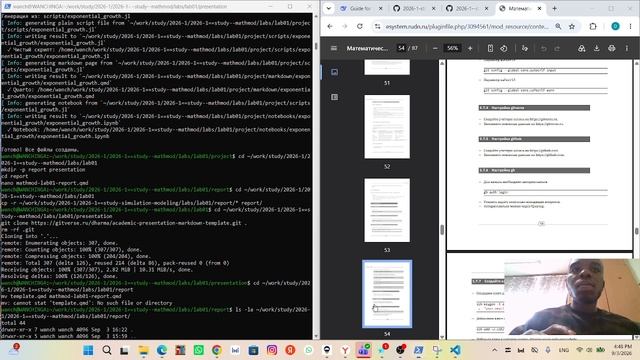Open page 54 thumbnail
Image resolution: width=640 pixels, height=360 pixels.
[x=387, y=294]
